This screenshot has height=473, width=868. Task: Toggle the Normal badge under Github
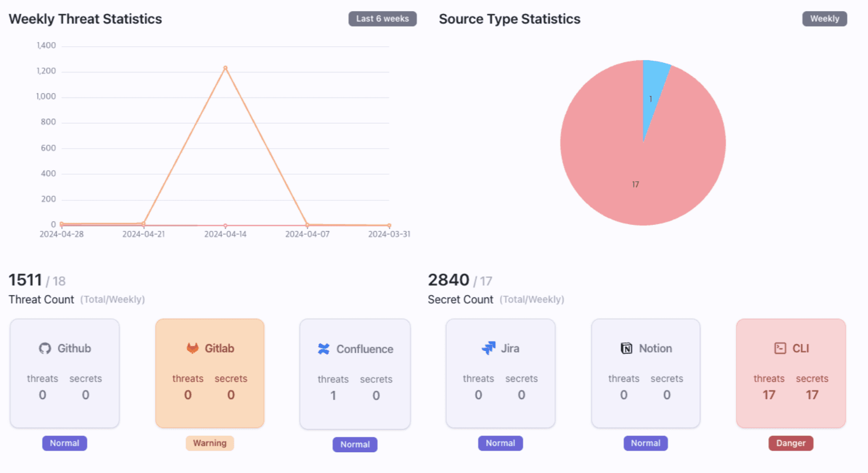tap(65, 443)
